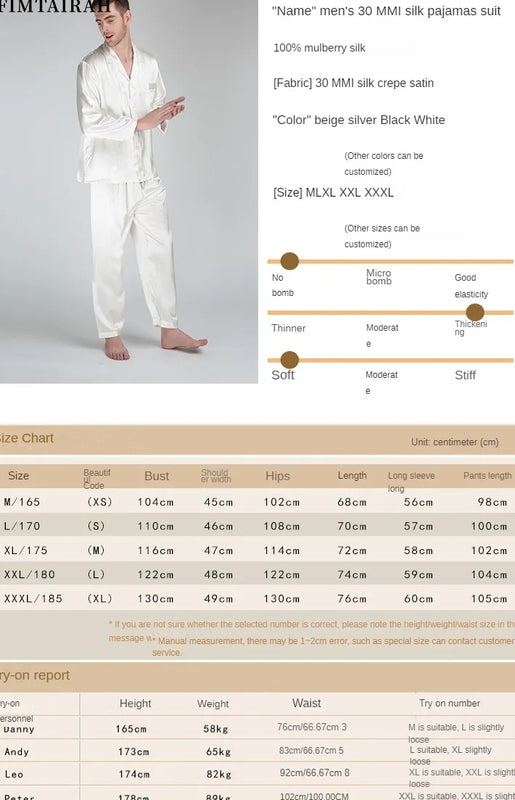Click the 114cm hips value for XL/175
This screenshot has height=800, width=515.
point(282,551)
